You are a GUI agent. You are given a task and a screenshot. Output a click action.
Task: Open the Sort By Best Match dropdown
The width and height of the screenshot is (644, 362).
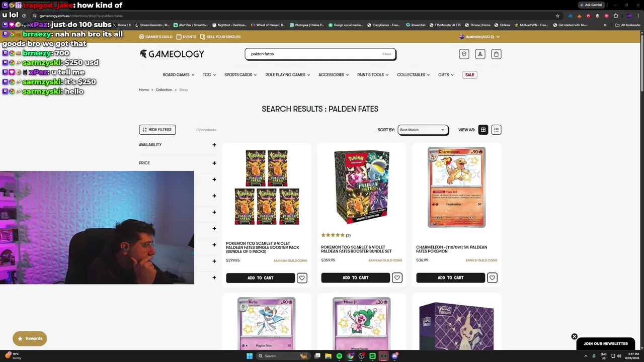(422, 130)
